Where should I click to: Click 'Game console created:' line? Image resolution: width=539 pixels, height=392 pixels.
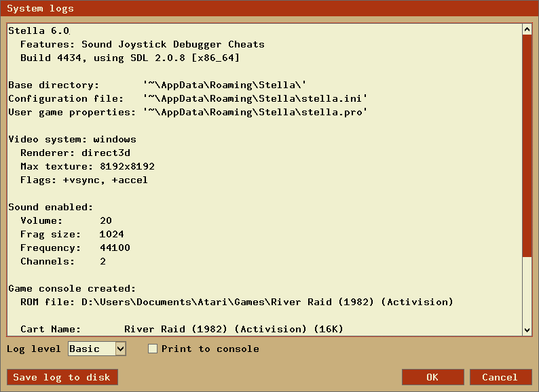tap(72, 289)
